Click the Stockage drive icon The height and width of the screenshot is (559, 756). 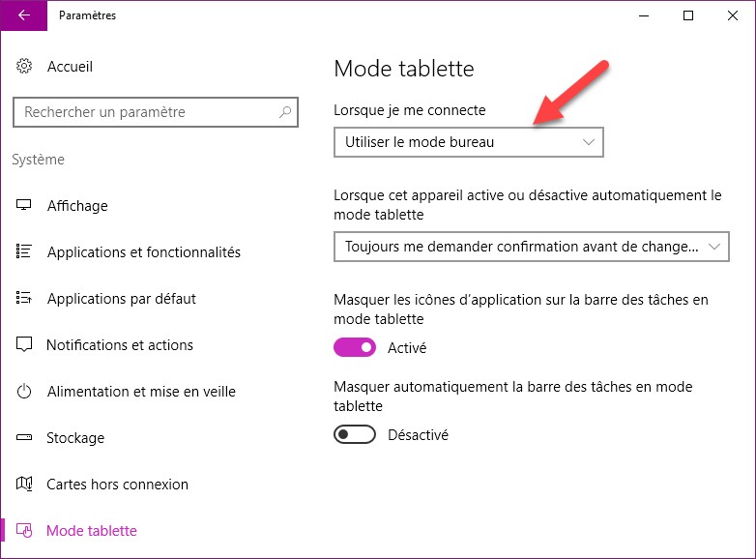(x=25, y=438)
